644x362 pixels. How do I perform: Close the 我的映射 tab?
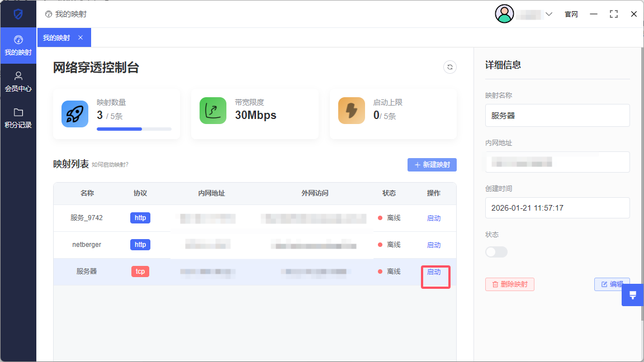(80, 37)
